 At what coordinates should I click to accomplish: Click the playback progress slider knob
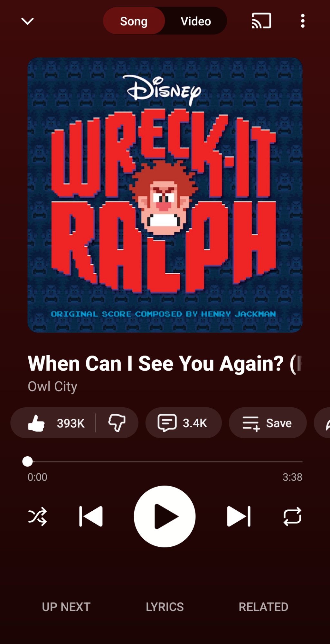(x=28, y=461)
